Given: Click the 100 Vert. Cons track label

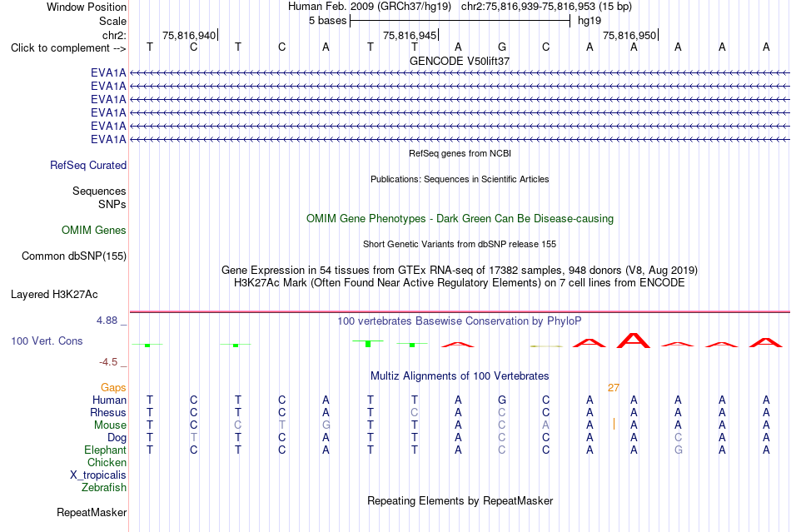Looking at the screenshot, I should click(x=47, y=341).
